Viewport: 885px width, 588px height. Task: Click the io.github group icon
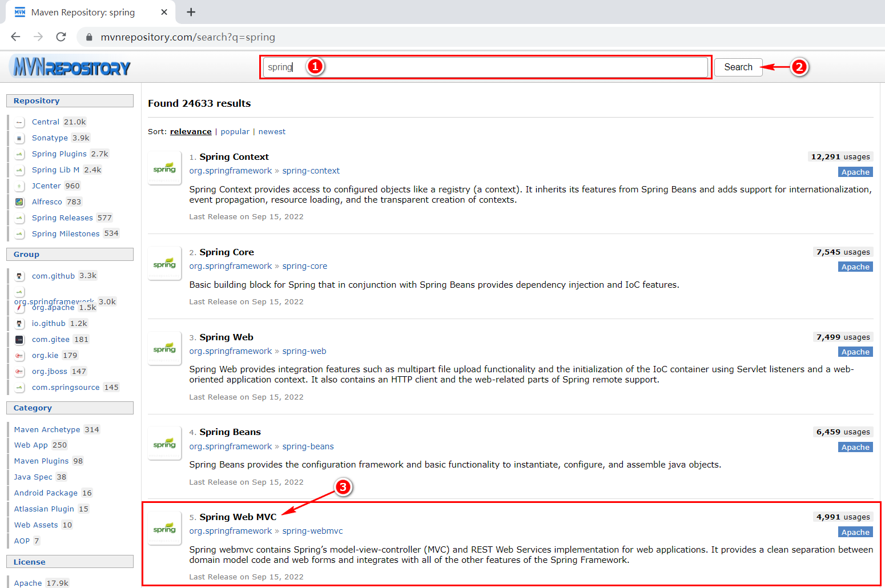click(19, 324)
